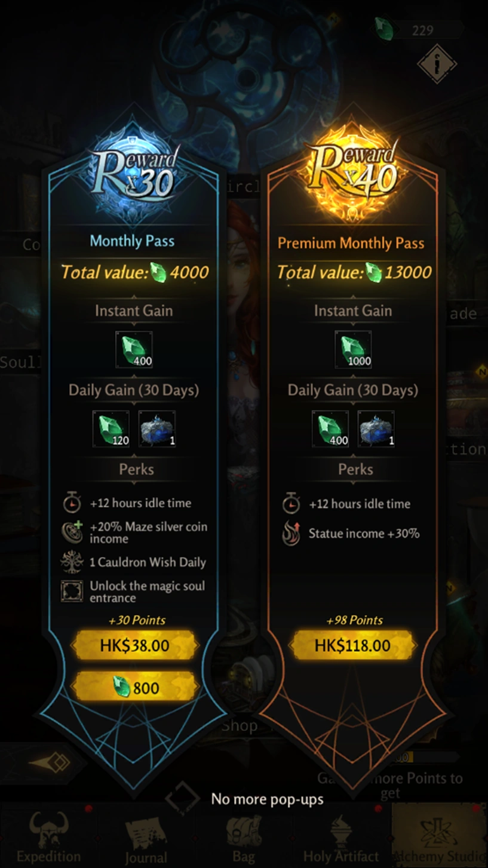
Task: Tap the Maze silver coin perk icon
Action: [72, 533]
